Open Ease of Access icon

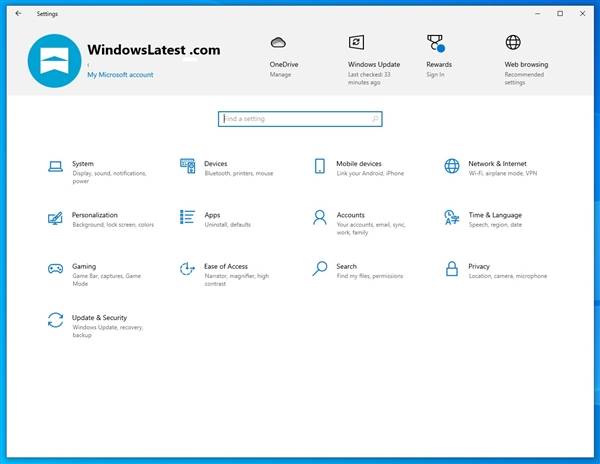tap(187, 269)
